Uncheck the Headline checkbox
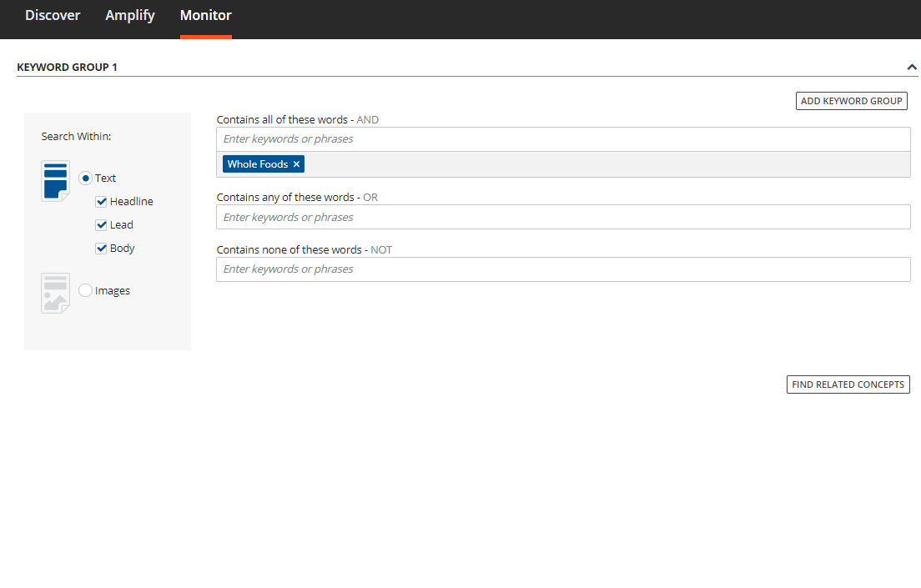This screenshot has width=921, height=588. [101, 202]
